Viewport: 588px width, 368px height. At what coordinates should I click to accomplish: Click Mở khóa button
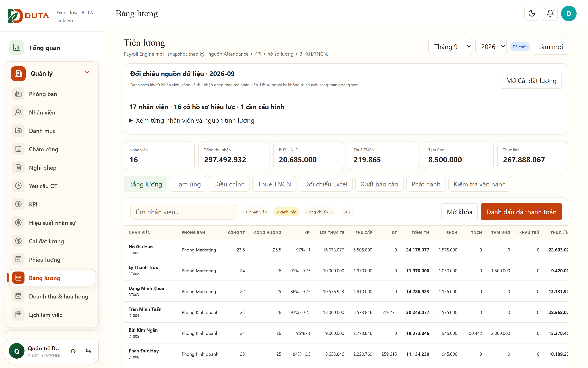459,212
